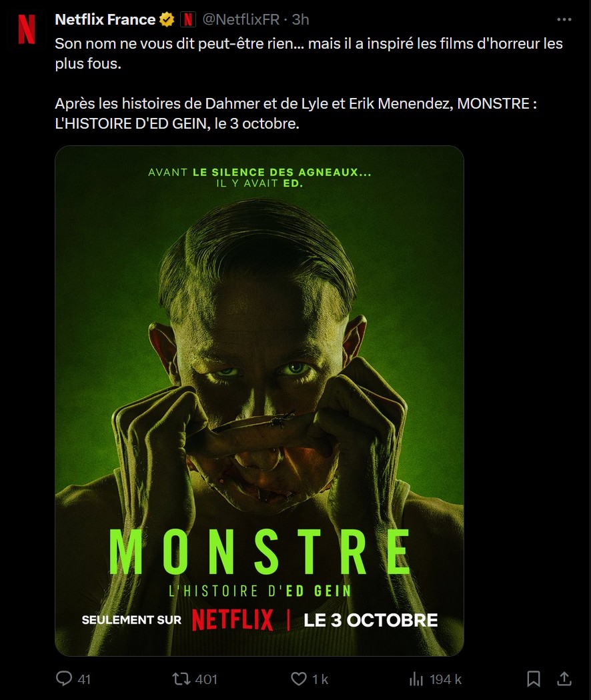Screen dimensions: 591x700
Task: View analytics via the bar chart icon
Action: [416, 679]
